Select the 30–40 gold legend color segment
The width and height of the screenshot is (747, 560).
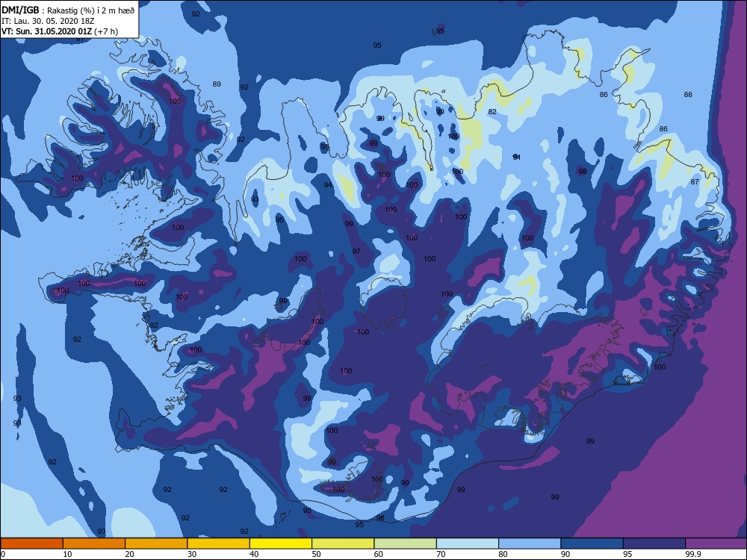coord(219,544)
